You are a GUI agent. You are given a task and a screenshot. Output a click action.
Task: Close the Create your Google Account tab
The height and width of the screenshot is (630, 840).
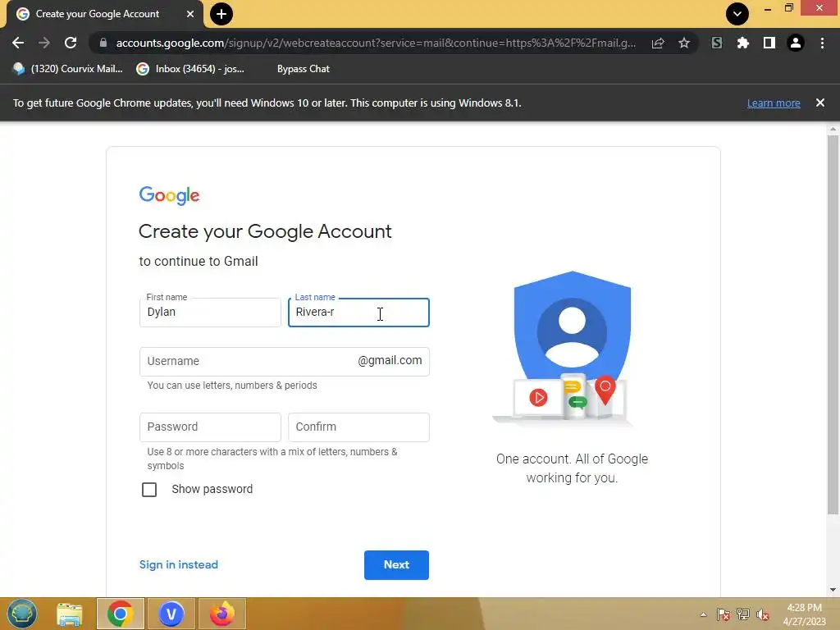(190, 14)
